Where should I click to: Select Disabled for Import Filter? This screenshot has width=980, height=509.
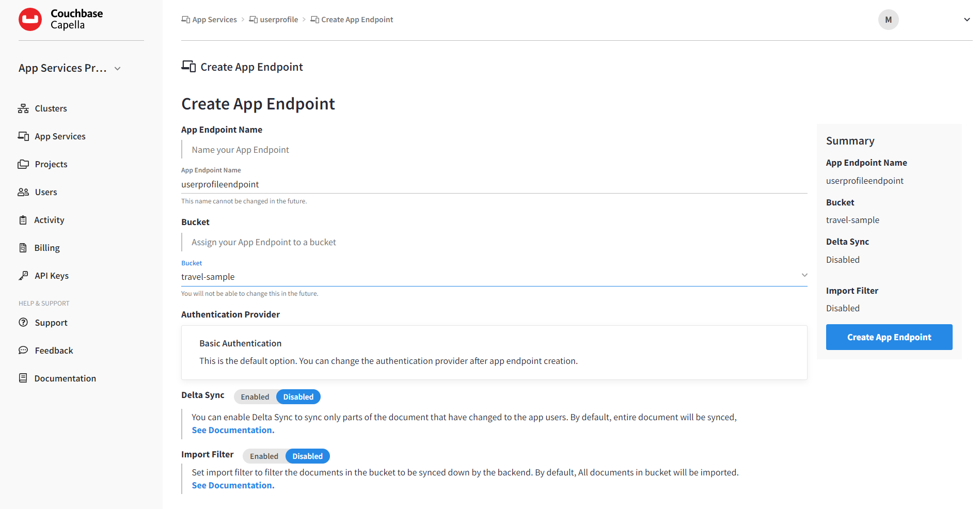click(x=307, y=456)
